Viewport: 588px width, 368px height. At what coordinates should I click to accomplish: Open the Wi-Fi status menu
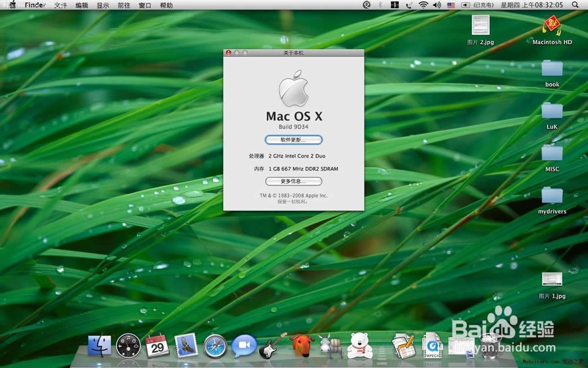click(423, 5)
